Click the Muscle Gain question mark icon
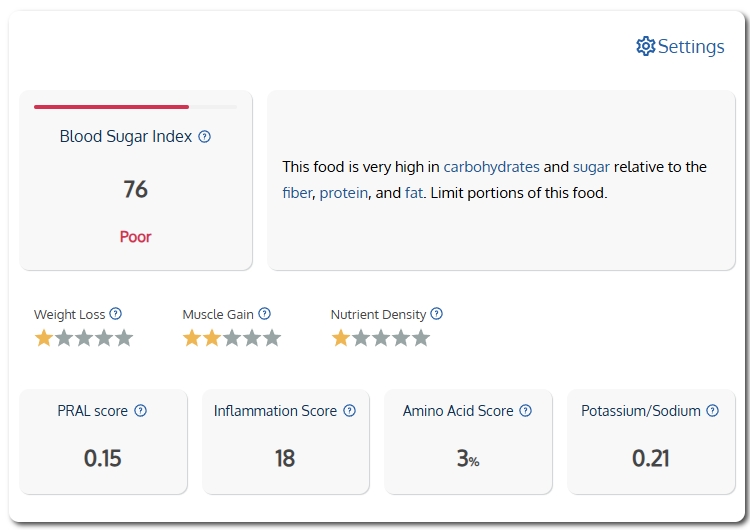750x530 pixels. tap(265, 314)
